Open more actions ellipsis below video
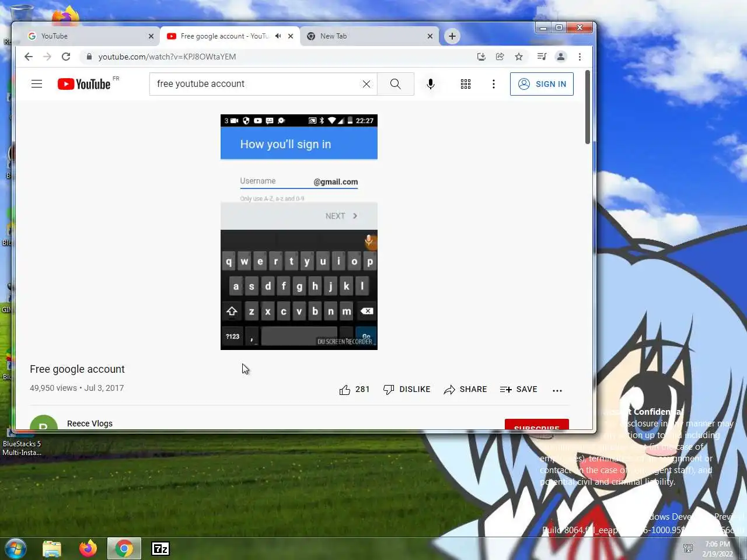Image resolution: width=747 pixels, height=560 pixels. pos(557,390)
